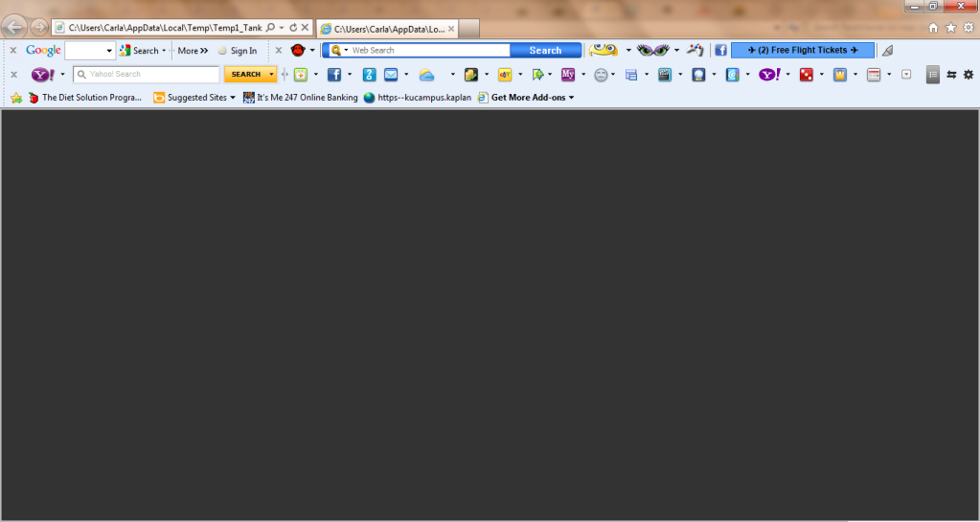Screen dimensions: 980x522
Task: Click the eBay toolbar icon
Action: [x=504, y=75]
